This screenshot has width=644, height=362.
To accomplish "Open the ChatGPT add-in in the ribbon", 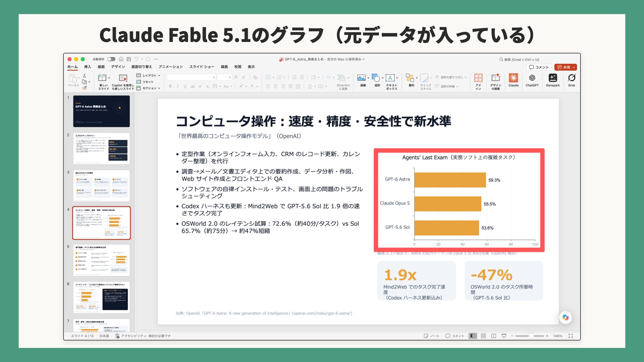I will pos(532,80).
